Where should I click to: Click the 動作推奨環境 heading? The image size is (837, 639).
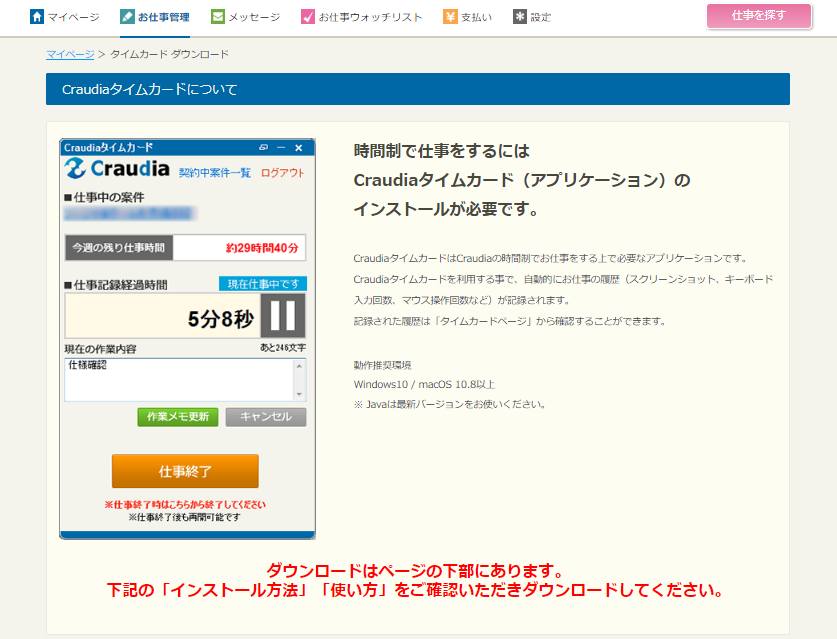coord(382,366)
